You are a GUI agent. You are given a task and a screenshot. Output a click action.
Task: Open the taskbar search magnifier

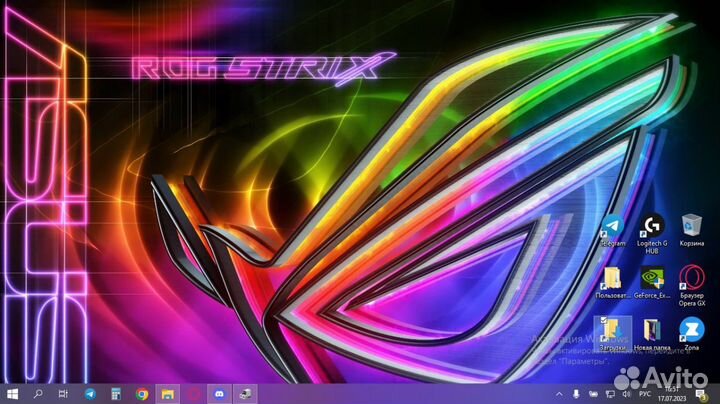(38, 394)
